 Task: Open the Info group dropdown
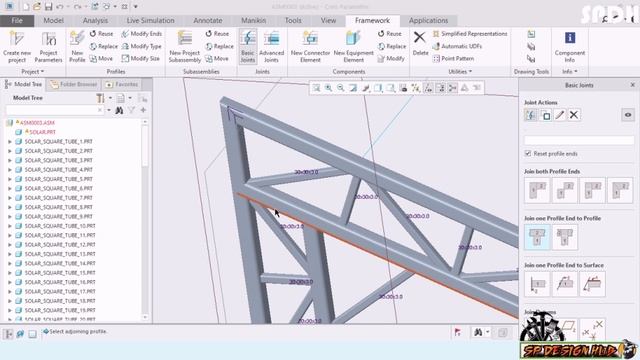570,71
